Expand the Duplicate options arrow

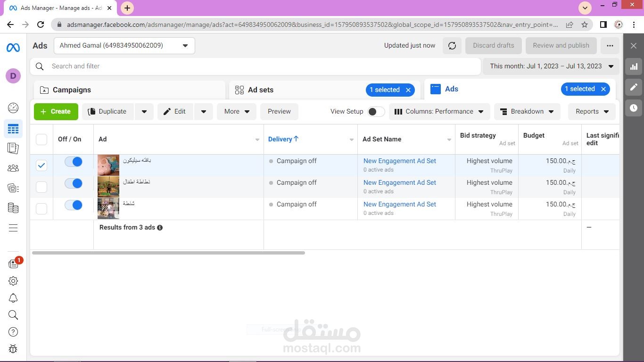coord(144,112)
